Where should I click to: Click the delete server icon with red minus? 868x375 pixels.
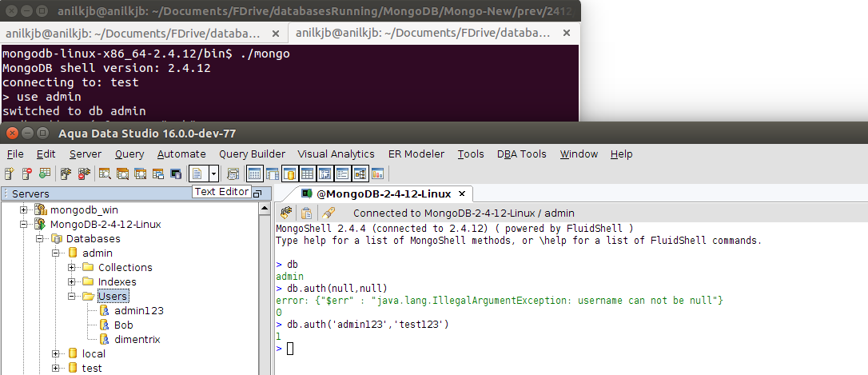click(27, 174)
